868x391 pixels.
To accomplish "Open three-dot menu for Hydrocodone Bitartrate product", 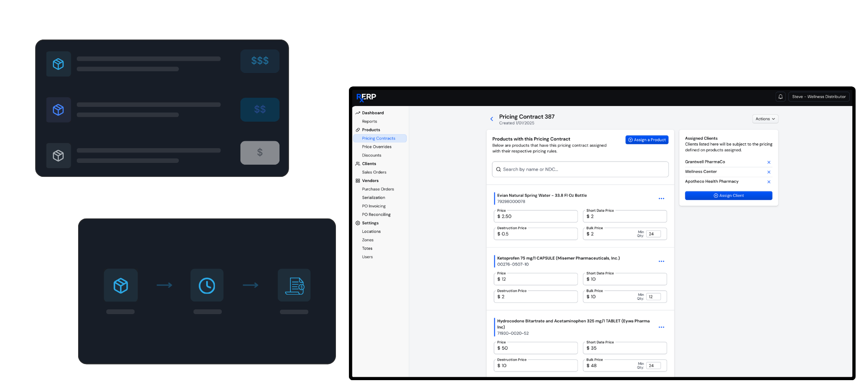I will pyautogui.click(x=661, y=327).
